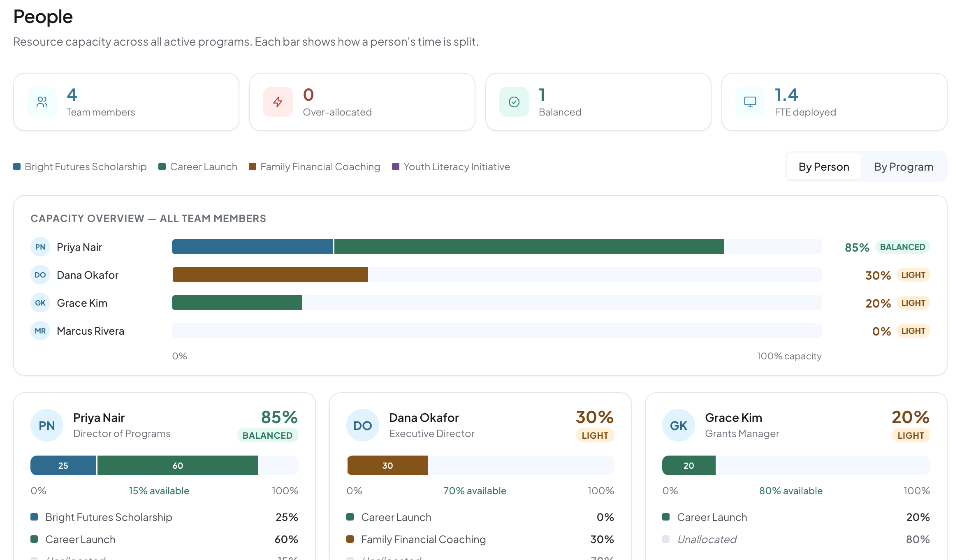Click the large GK avatar on Grace's card

click(x=679, y=425)
